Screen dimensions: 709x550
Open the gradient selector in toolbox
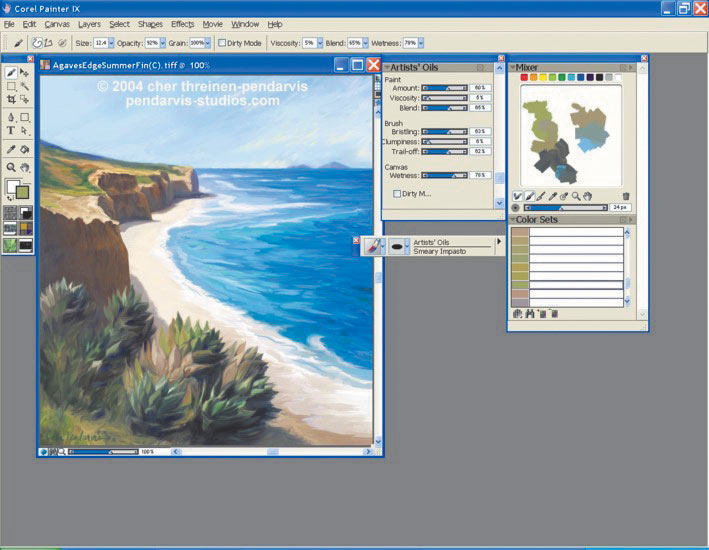[26, 213]
